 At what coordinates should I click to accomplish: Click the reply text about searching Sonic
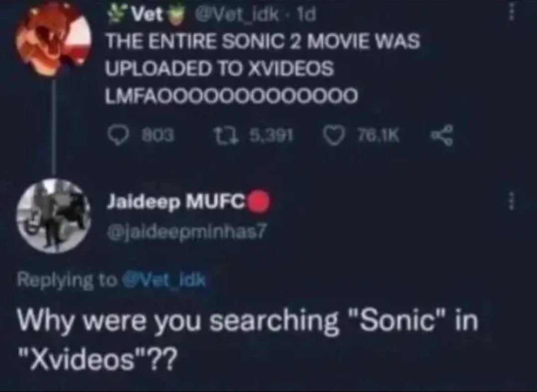(x=247, y=340)
